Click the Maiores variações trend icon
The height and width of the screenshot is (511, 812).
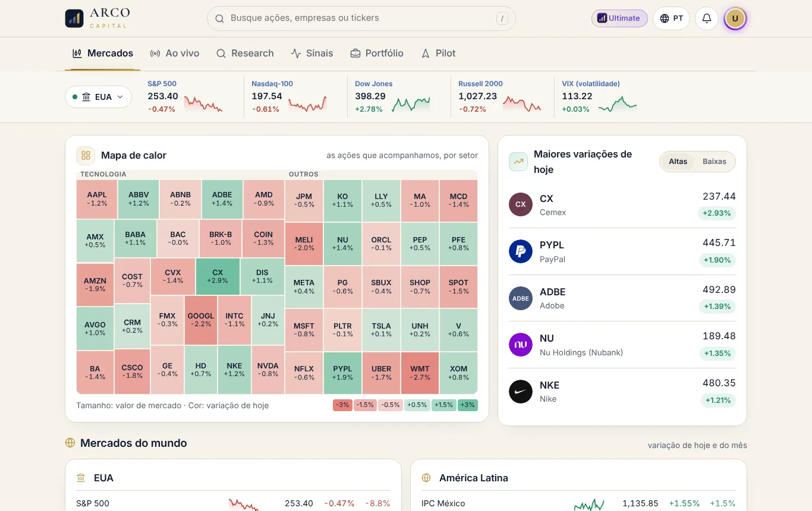pyautogui.click(x=518, y=162)
